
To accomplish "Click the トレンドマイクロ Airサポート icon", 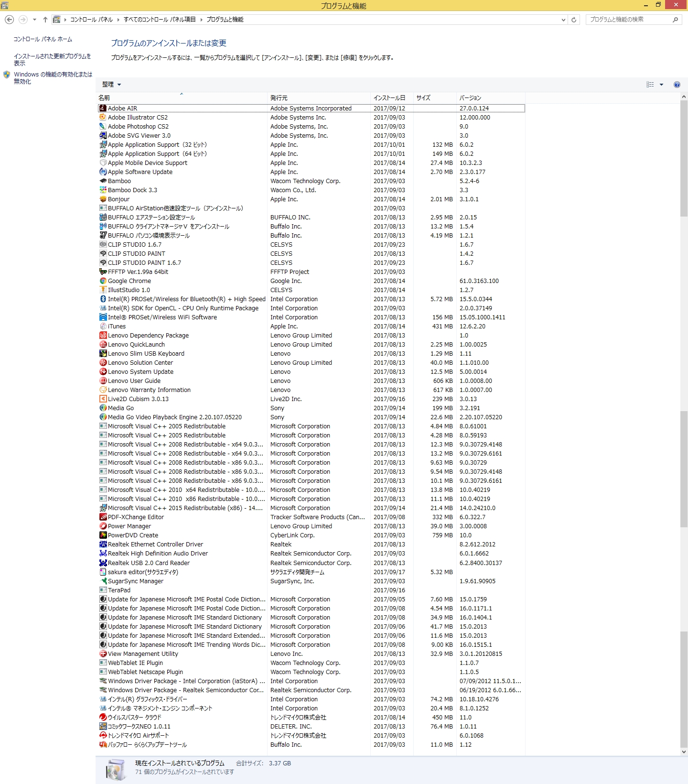I will (x=103, y=736).
